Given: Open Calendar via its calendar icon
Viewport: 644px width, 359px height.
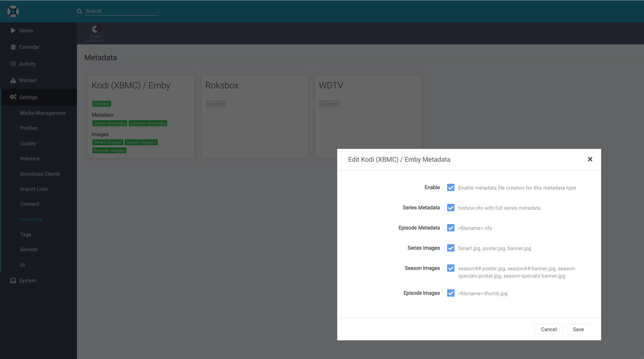Looking at the screenshot, I should point(13,47).
